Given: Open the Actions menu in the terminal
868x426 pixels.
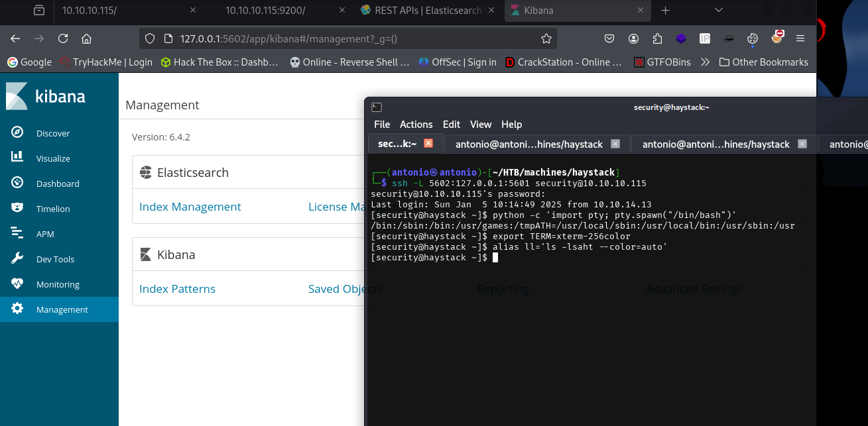Looking at the screenshot, I should (416, 125).
